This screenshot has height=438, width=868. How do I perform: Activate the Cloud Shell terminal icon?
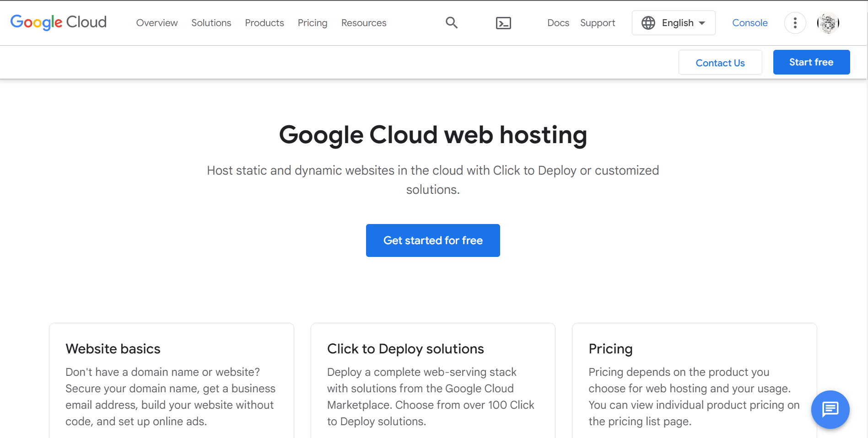pyautogui.click(x=503, y=23)
